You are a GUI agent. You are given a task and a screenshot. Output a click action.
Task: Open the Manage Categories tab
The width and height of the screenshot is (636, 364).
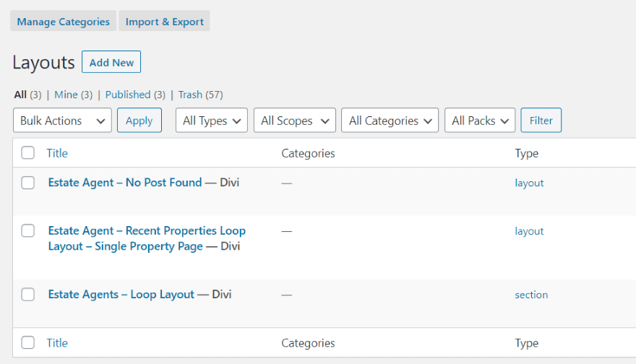[63, 22]
